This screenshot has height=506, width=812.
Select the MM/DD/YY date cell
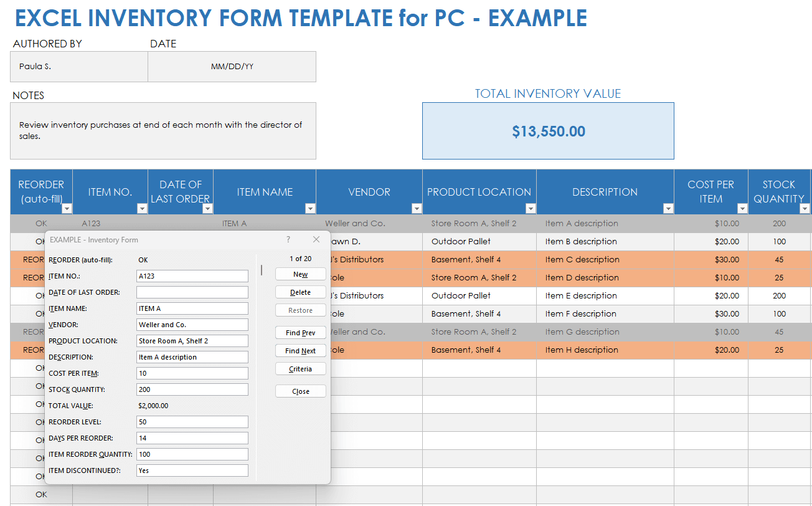click(x=232, y=66)
